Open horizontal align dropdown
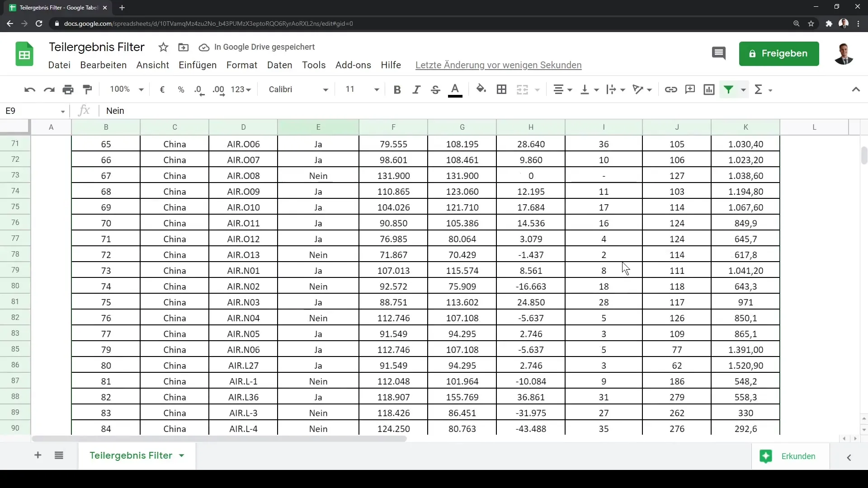The height and width of the screenshot is (488, 868). (563, 89)
